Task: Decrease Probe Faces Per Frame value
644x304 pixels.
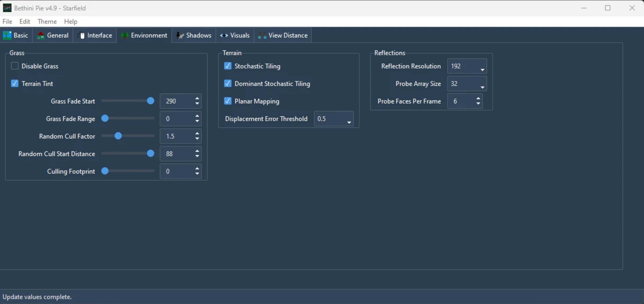Action: coord(478,103)
